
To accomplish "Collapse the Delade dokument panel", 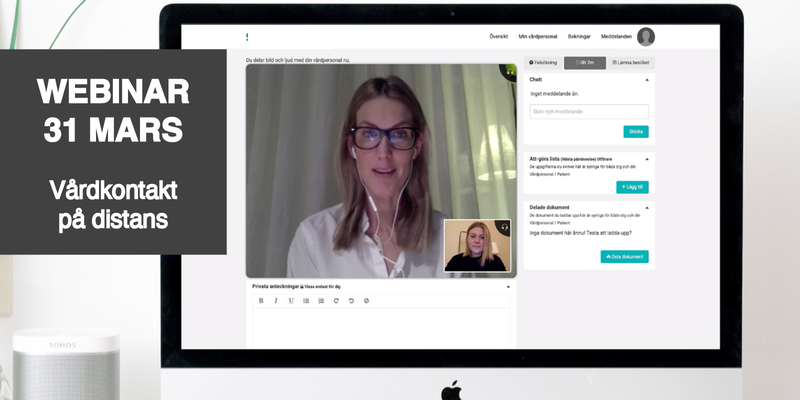I will click(x=647, y=208).
